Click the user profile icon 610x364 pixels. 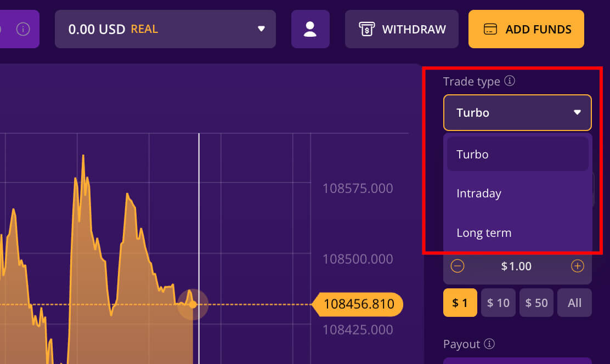[x=310, y=29]
